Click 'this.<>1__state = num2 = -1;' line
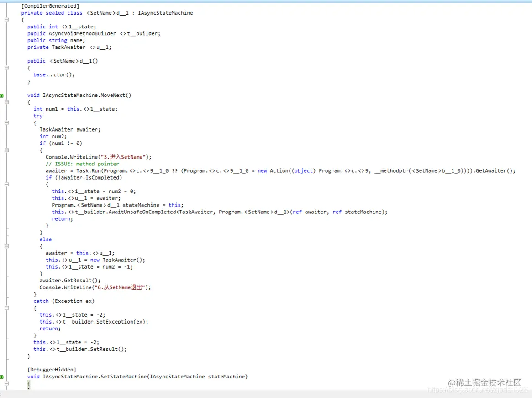 point(89,267)
